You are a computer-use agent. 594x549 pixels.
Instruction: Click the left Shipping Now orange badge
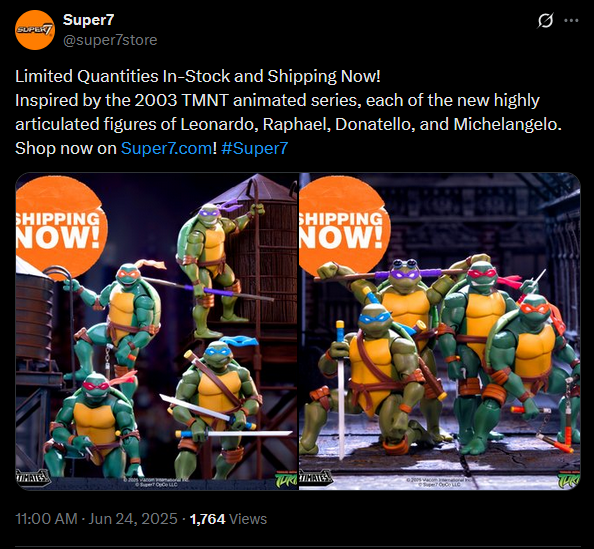pos(59,227)
